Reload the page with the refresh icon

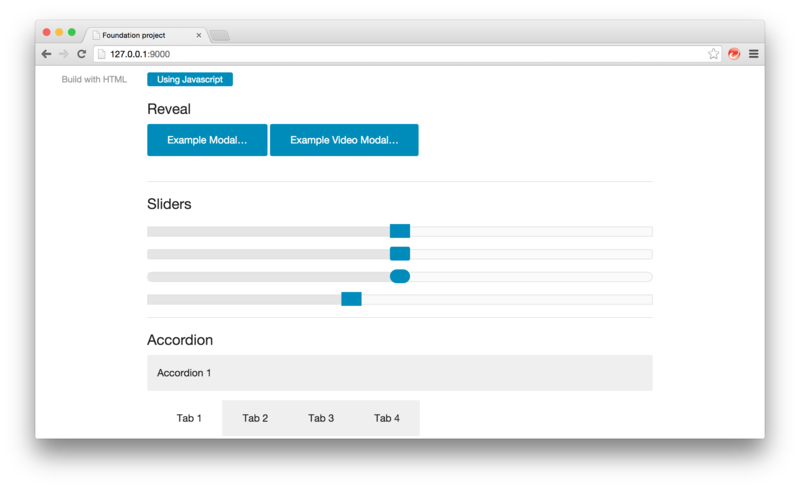pos(81,54)
